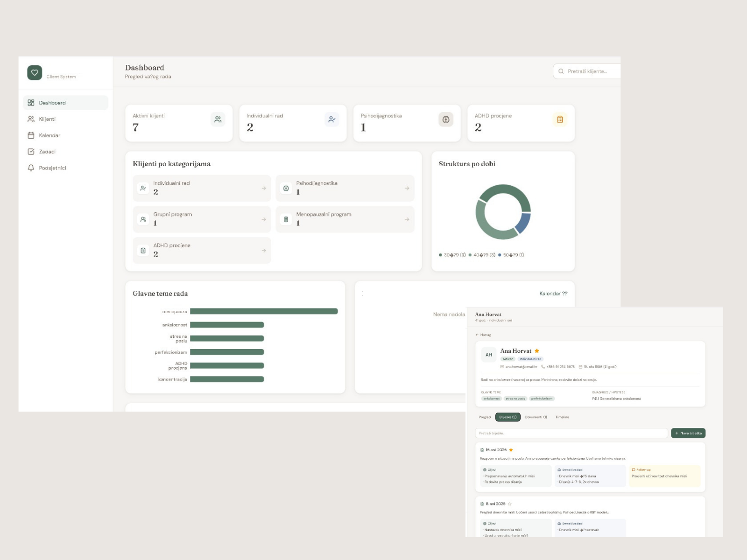
Task: Click the Psihodijagnostika brain icon in stat card
Action: tap(446, 119)
